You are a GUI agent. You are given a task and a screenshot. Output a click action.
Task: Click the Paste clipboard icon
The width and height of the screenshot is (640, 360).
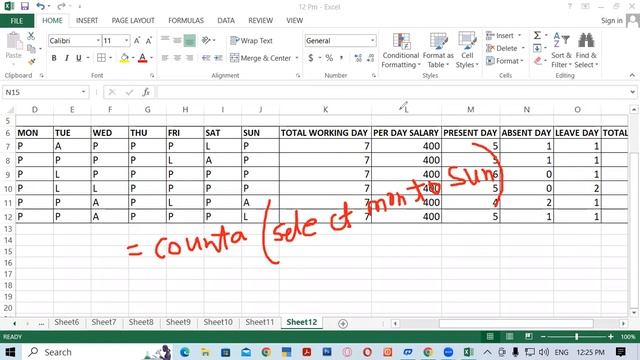point(14,41)
